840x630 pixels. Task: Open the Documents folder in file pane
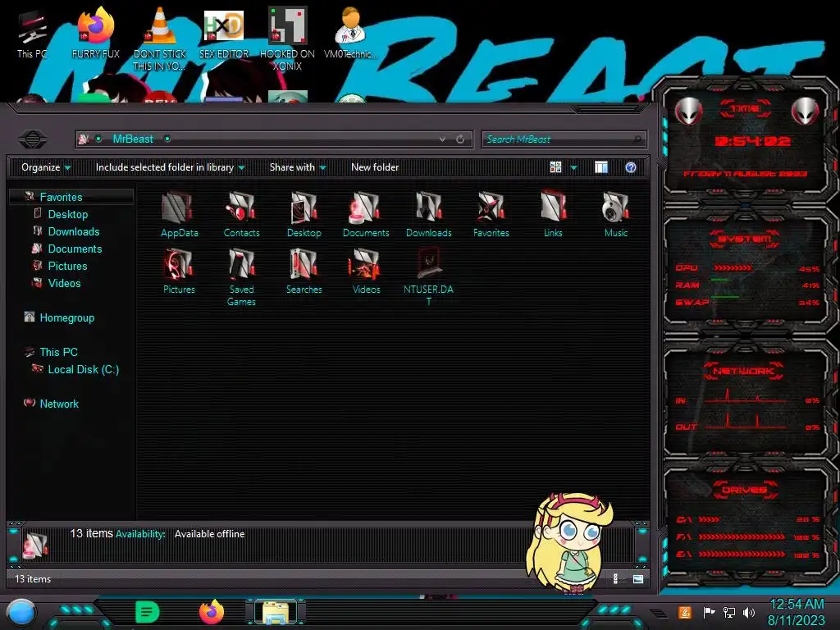(366, 214)
